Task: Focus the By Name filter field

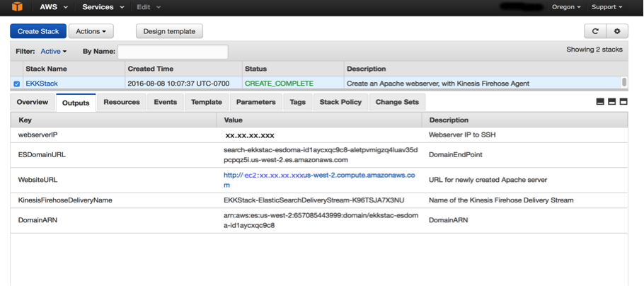Action: [x=173, y=52]
